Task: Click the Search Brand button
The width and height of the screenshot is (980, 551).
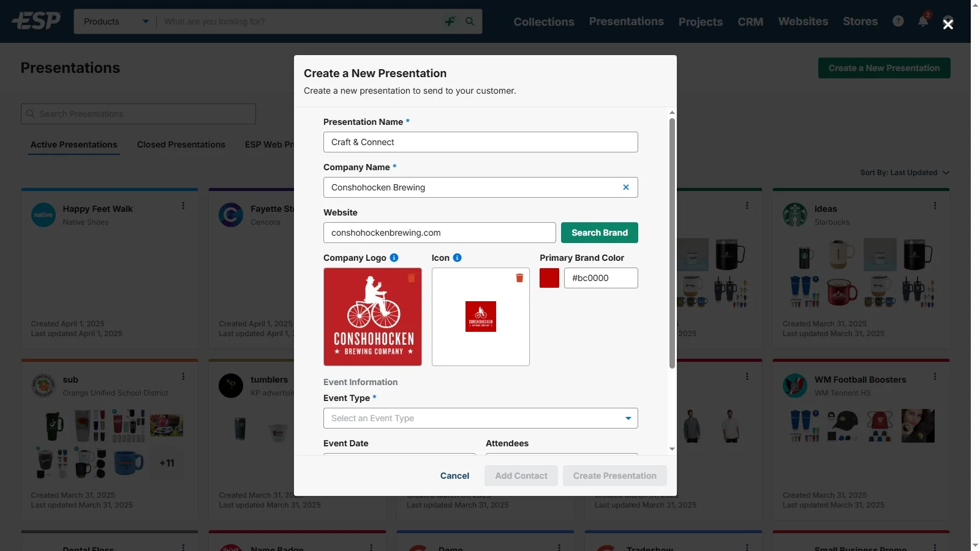Action: [600, 233]
